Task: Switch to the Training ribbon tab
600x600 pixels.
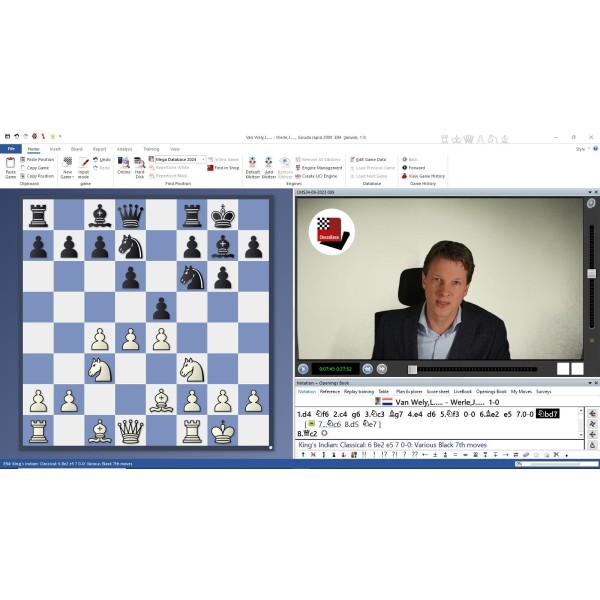Action: pyautogui.click(x=151, y=149)
